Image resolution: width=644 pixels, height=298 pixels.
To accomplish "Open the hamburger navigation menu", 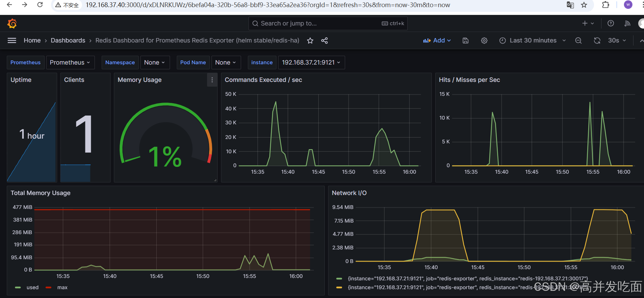I will pos(12,40).
